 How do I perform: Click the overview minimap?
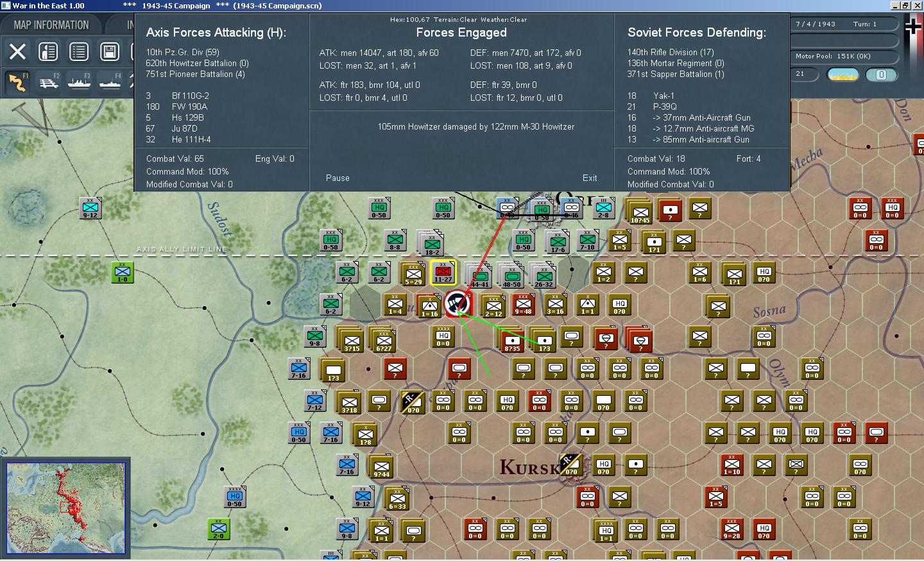point(65,507)
